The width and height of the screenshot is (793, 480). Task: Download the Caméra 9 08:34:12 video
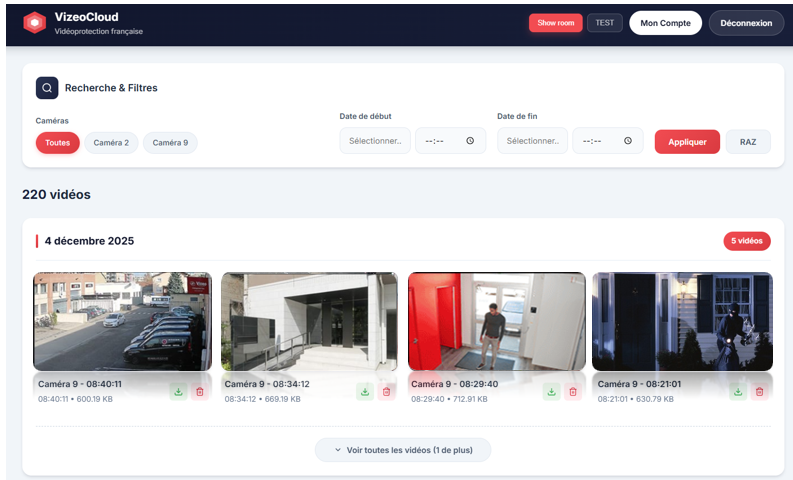365,391
